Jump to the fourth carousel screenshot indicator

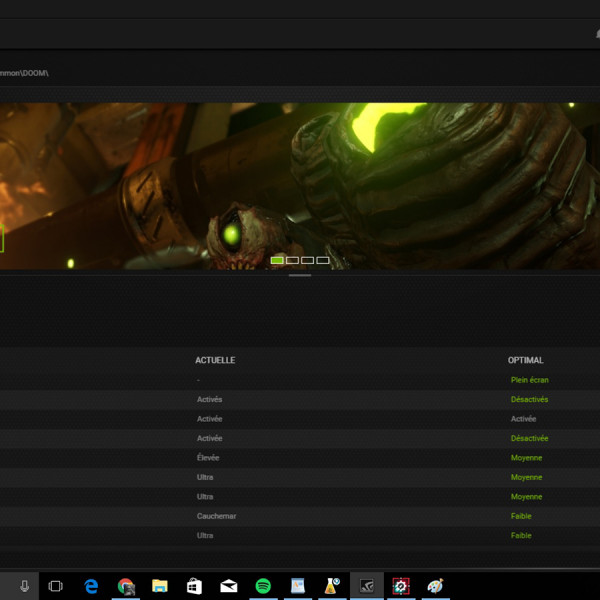(322, 260)
